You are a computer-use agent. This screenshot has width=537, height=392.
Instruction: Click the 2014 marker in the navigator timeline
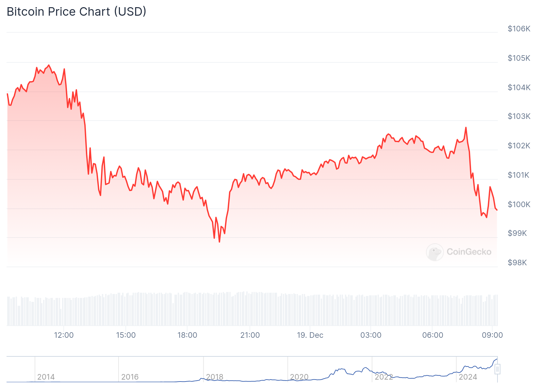coord(46,377)
